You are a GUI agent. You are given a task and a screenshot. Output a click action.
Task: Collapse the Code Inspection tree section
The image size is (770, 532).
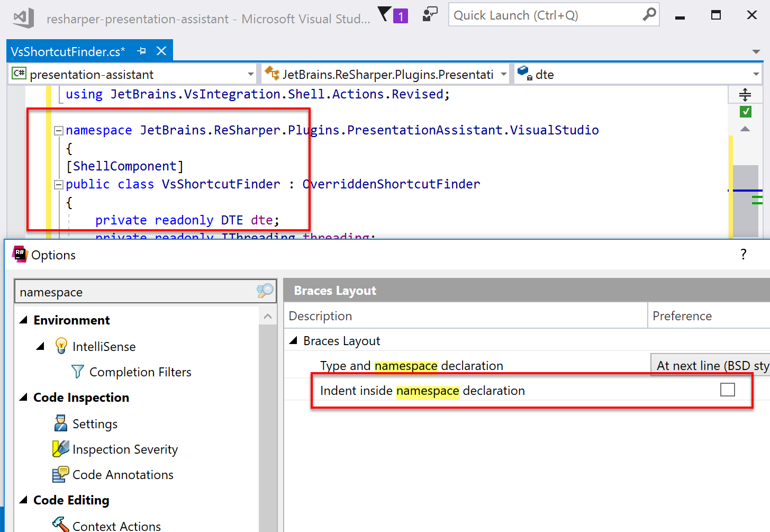pyautogui.click(x=23, y=397)
